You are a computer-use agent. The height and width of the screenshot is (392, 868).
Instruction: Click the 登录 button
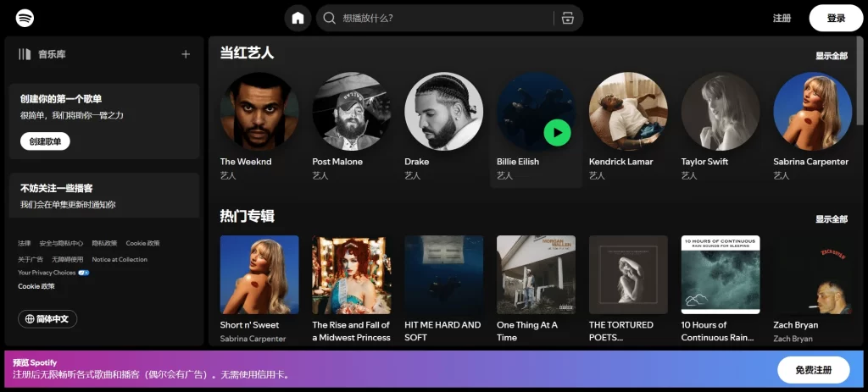pos(836,19)
